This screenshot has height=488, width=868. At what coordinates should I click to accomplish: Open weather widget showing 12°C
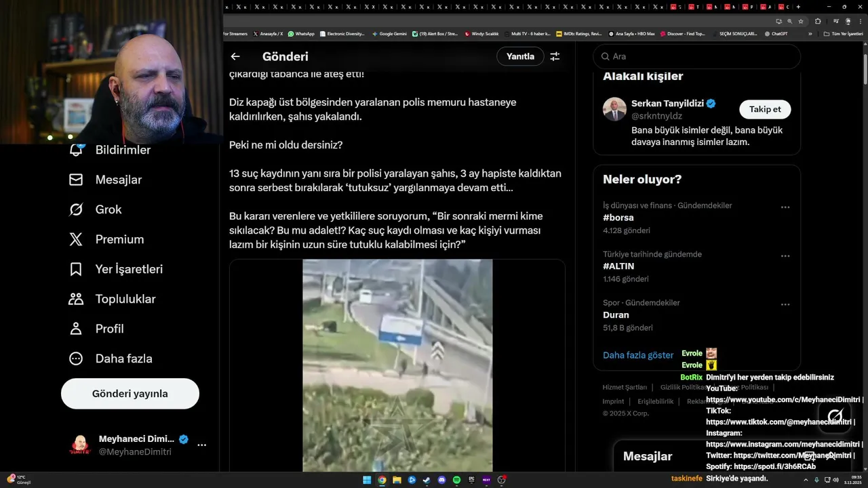click(18, 479)
